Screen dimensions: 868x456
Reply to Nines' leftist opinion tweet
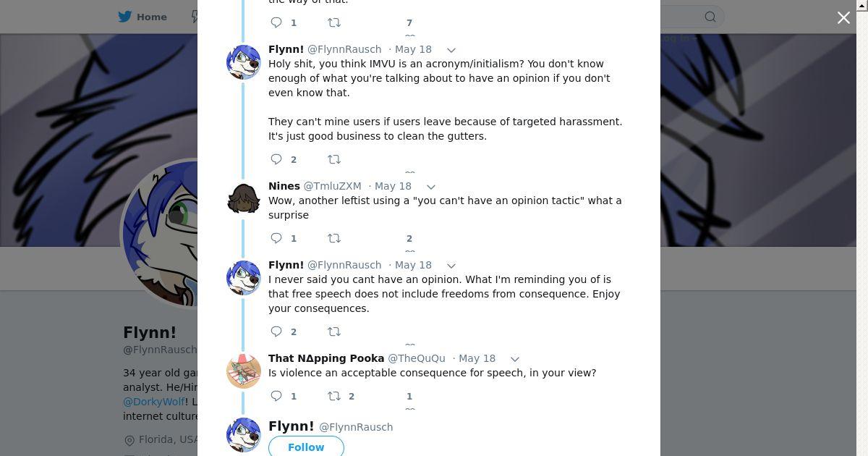[276, 238]
